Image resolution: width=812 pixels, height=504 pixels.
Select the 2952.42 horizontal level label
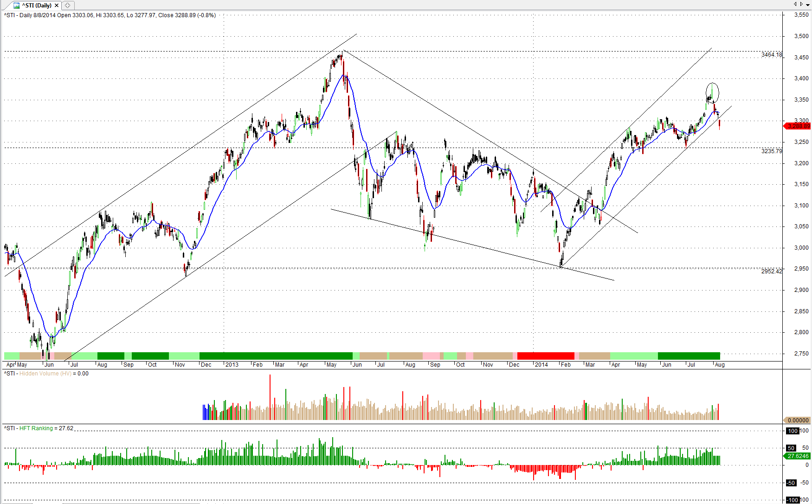click(771, 271)
